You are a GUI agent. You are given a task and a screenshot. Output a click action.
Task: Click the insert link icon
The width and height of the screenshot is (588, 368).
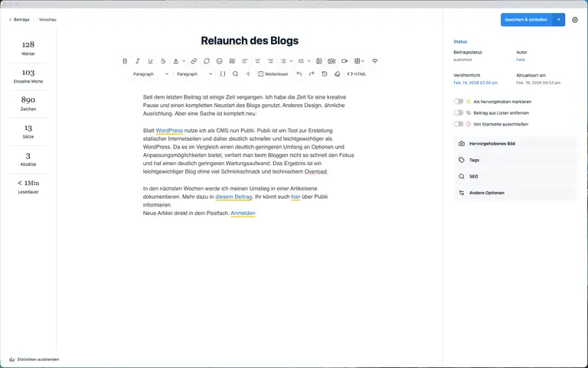(x=194, y=60)
